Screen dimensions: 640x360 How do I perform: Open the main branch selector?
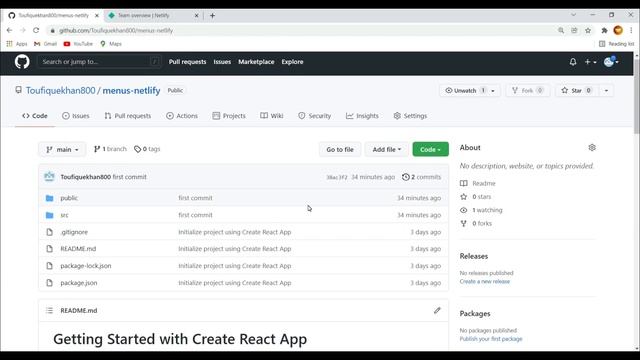(62, 149)
